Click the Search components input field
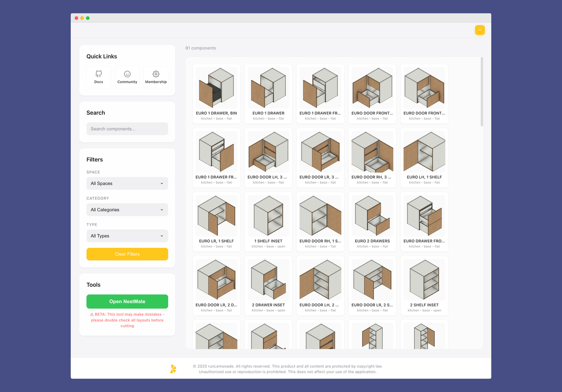562x392 pixels. [127, 128]
